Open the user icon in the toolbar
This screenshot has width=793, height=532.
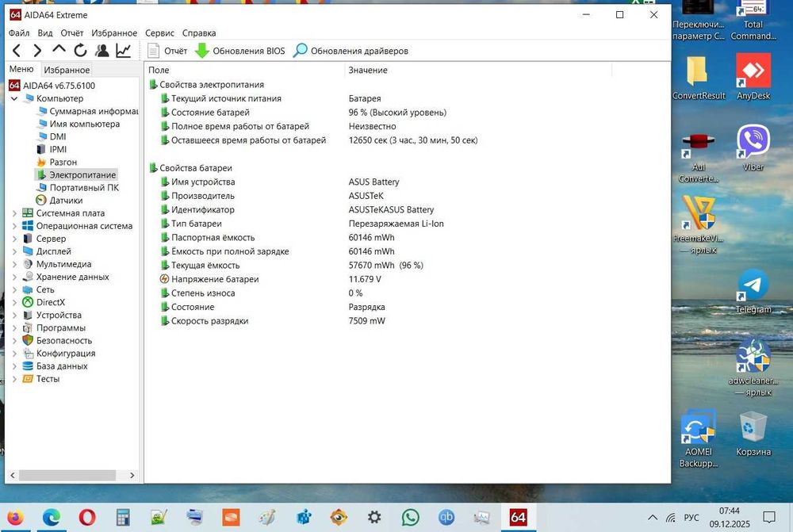[x=102, y=51]
